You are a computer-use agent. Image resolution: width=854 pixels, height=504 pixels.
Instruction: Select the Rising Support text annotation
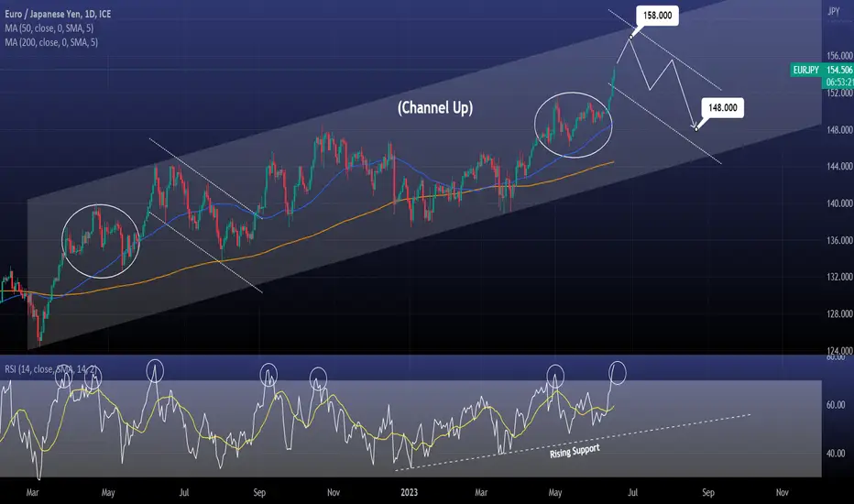(x=575, y=451)
